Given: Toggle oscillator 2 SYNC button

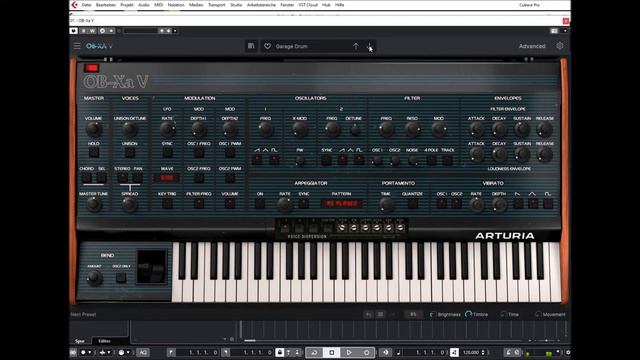Looking at the screenshot, I should (326, 159).
